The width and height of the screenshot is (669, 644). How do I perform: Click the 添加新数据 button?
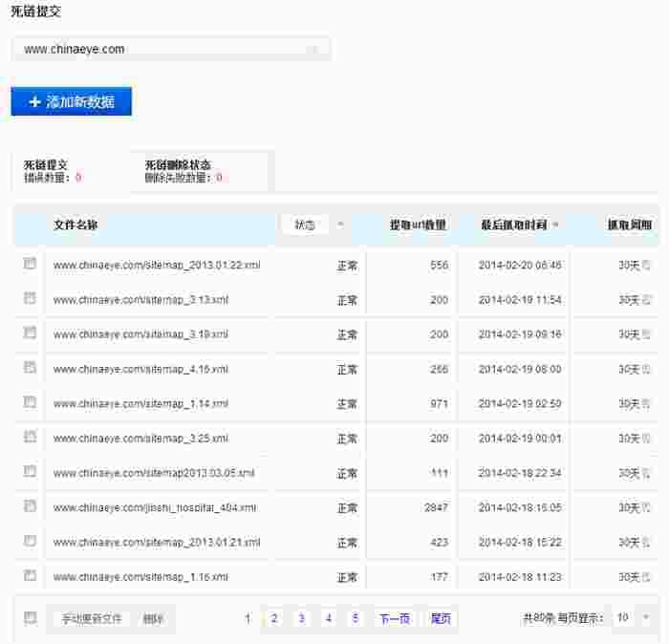tap(72, 101)
